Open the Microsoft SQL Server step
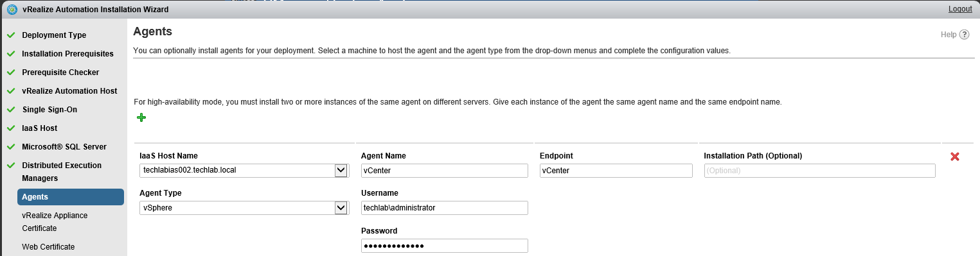980x256 pixels. [x=64, y=147]
